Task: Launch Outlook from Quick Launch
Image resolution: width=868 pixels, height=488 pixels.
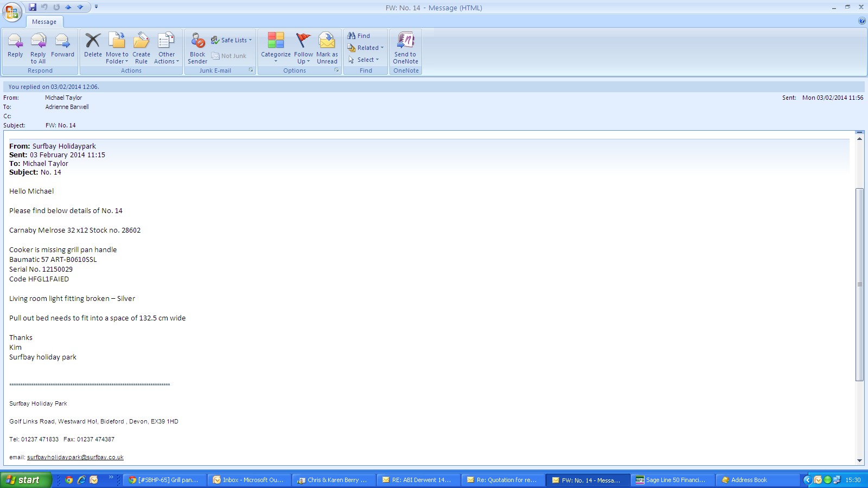Action: [94, 480]
